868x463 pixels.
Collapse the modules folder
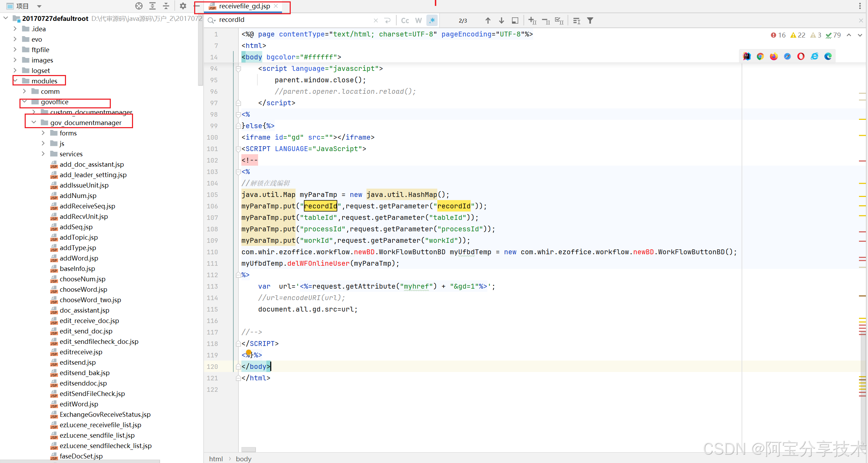point(15,81)
